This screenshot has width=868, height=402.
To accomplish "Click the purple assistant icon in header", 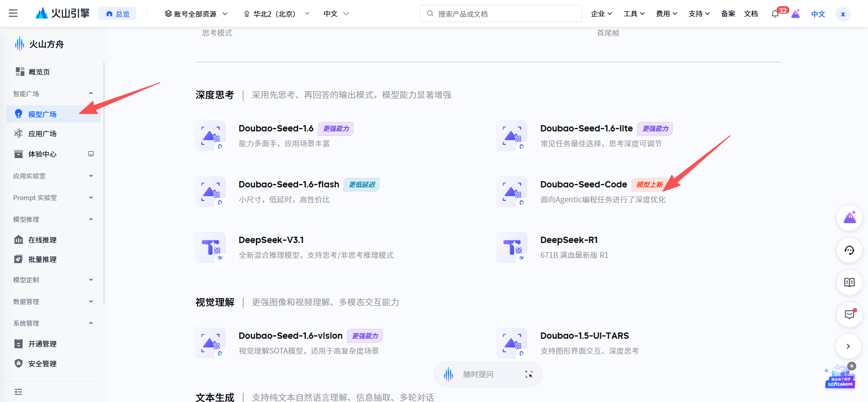I will (x=796, y=14).
